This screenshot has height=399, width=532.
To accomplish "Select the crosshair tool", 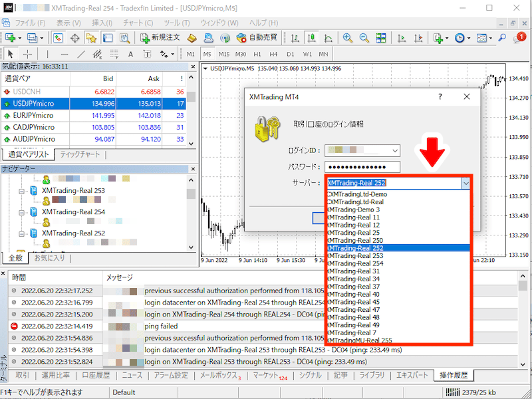I will click(x=28, y=54).
